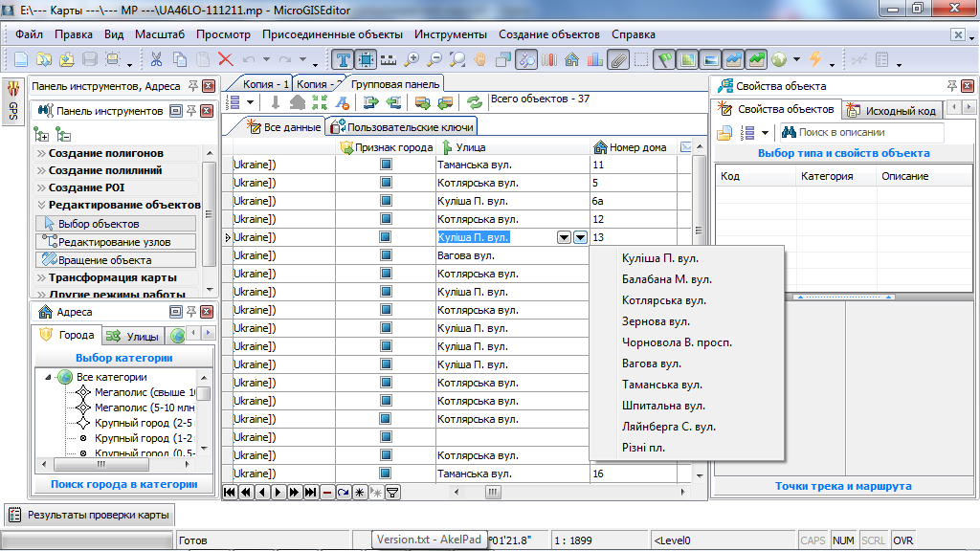The image size is (980, 551).
Task: Click the lightning bolt toolbar icon
Action: pyautogui.click(x=815, y=59)
